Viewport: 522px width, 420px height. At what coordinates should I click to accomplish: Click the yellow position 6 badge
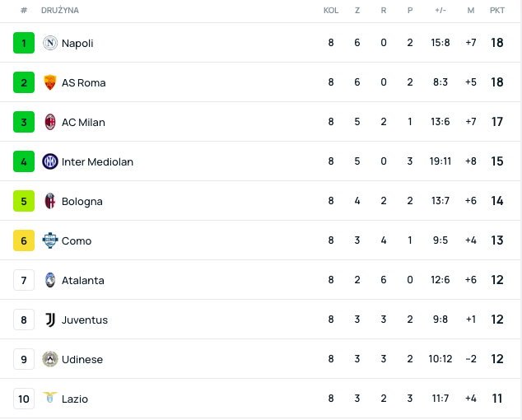pyautogui.click(x=24, y=240)
